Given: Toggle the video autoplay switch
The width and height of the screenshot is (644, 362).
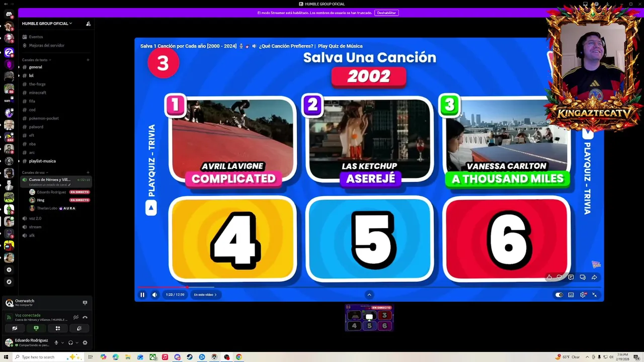Looking at the screenshot, I should [559, 295].
